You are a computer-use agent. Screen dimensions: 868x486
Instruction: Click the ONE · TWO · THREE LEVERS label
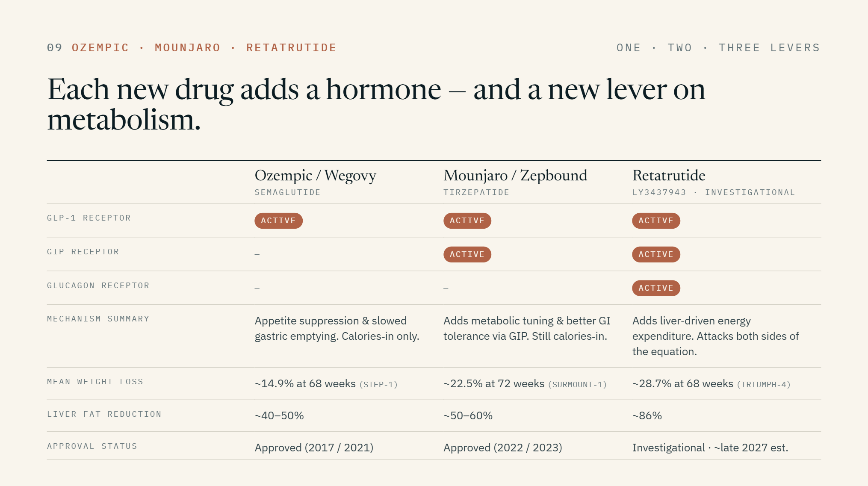[718, 47]
